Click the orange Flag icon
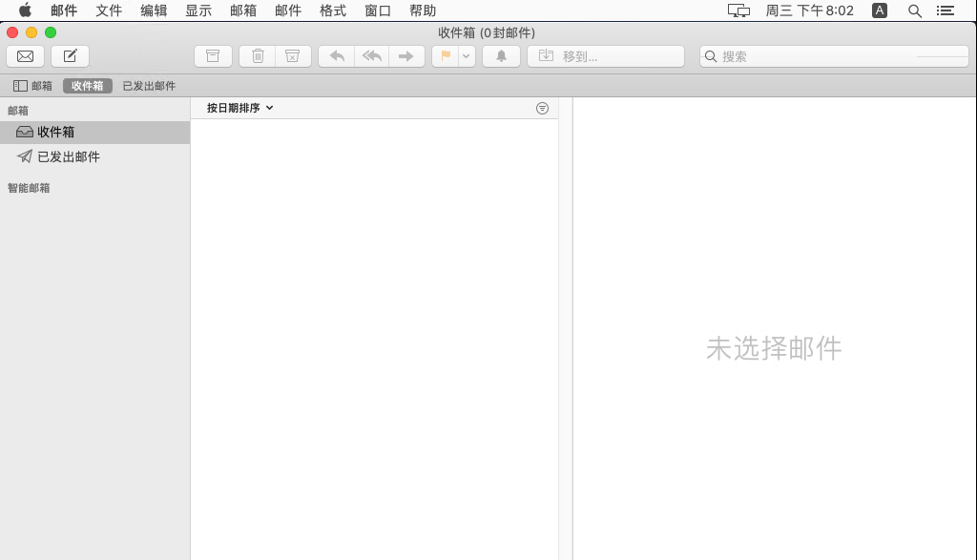Image resolution: width=977 pixels, height=560 pixels. pyautogui.click(x=446, y=56)
